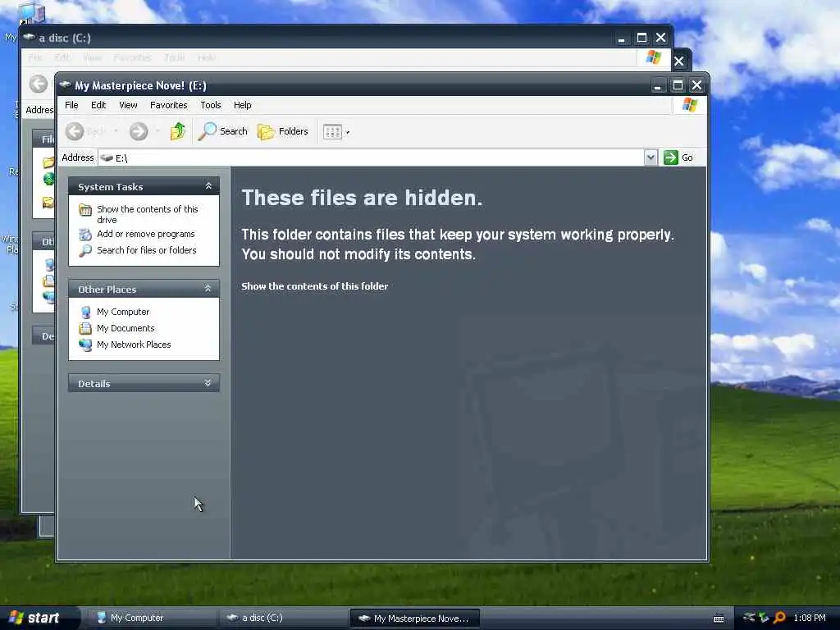Close the a disc (C:) window

(x=661, y=38)
